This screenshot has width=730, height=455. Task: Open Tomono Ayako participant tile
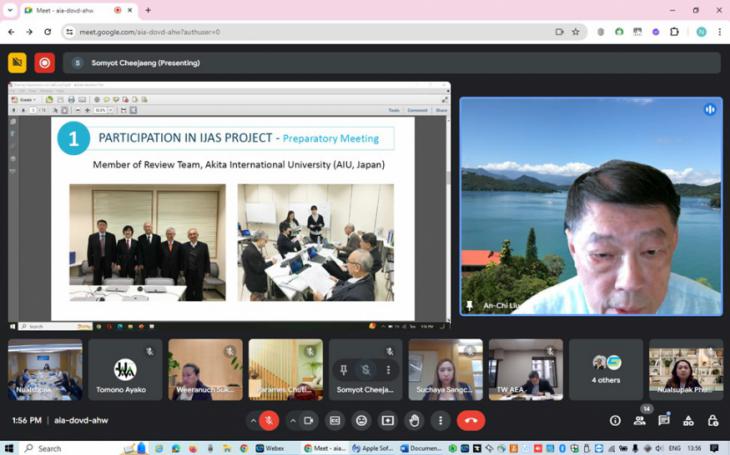(125, 369)
